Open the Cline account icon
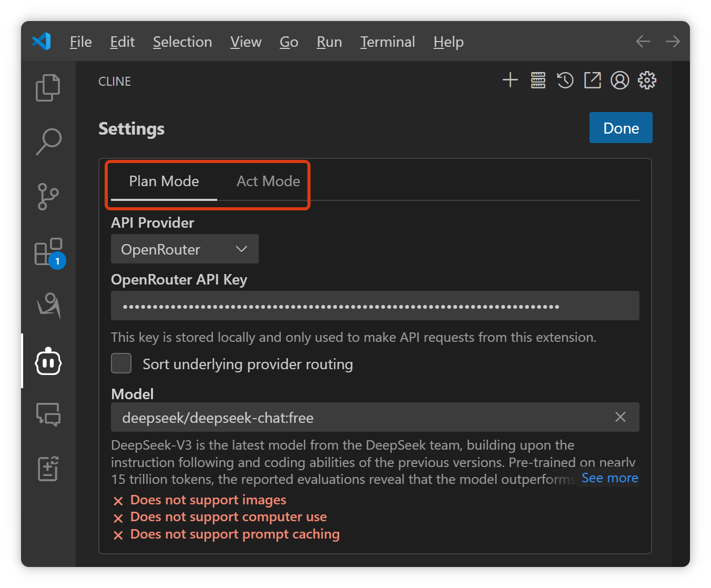The image size is (711, 588). tap(620, 80)
